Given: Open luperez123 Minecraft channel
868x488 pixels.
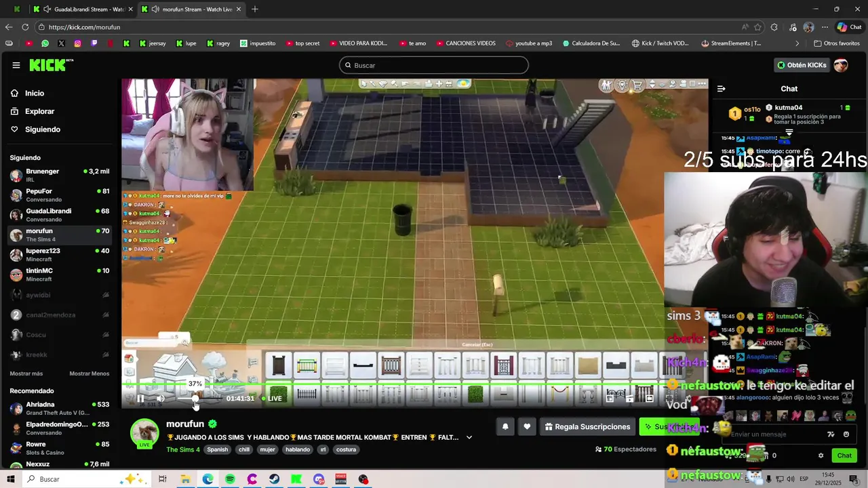Looking at the screenshot, I should [60, 255].
